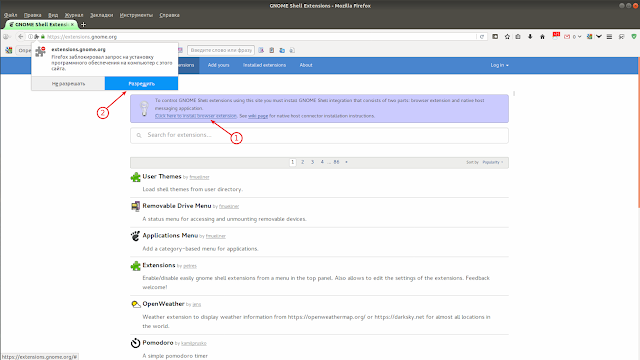Open the Downloads arrow icon
Screen dimensions: 640x360
click(x=530, y=37)
